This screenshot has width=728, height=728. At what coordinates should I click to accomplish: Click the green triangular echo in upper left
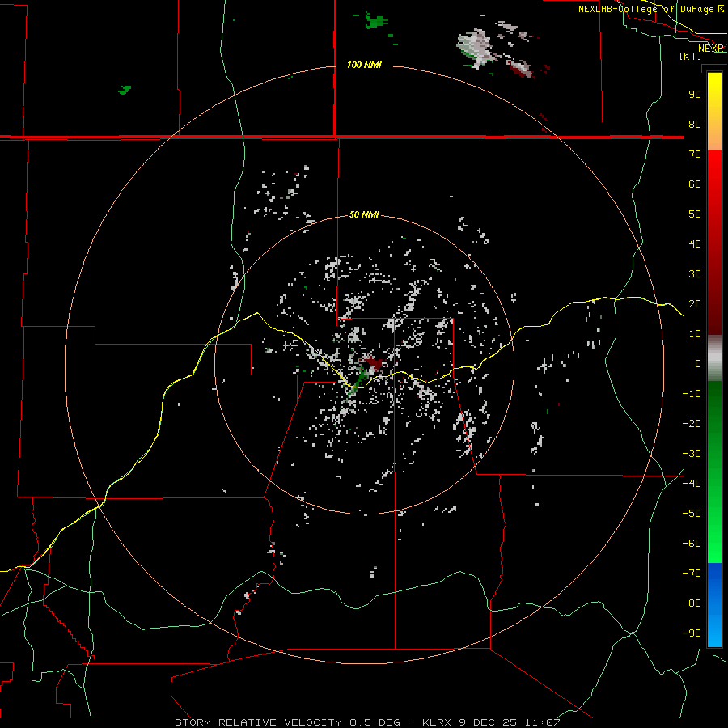coord(125,90)
